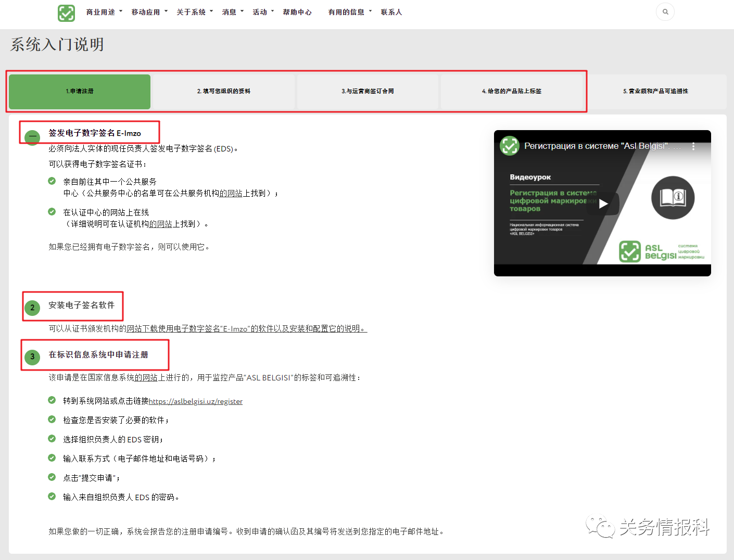Select tab 1.申请注册
The width and height of the screenshot is (734, 560).
[80, 92]
